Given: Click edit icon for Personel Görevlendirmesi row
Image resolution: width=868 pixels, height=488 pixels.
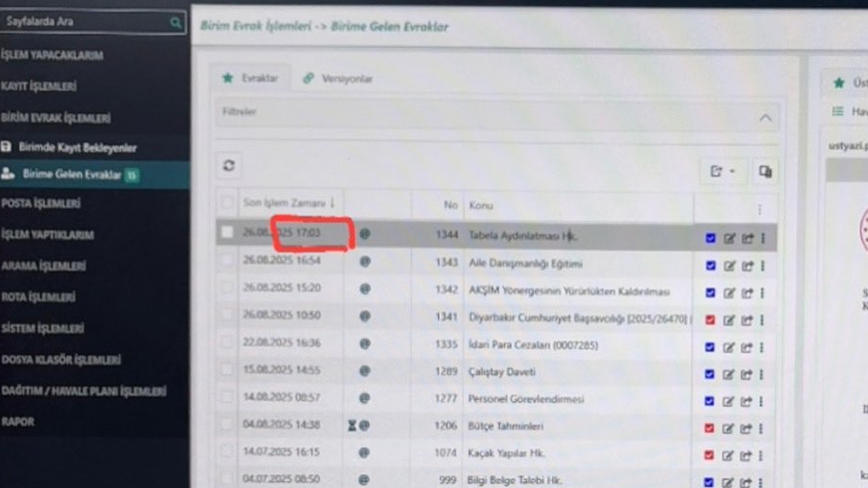Looking at the screenshot, I should tap(730, 402).
